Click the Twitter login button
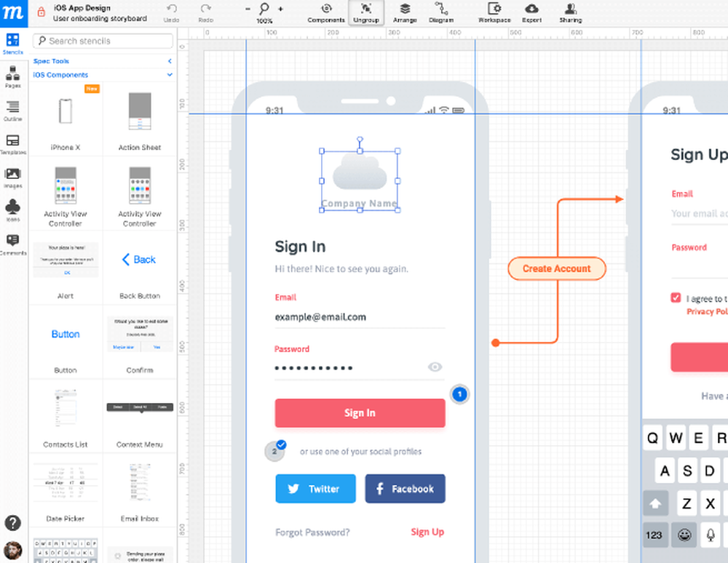 point(316,489)
